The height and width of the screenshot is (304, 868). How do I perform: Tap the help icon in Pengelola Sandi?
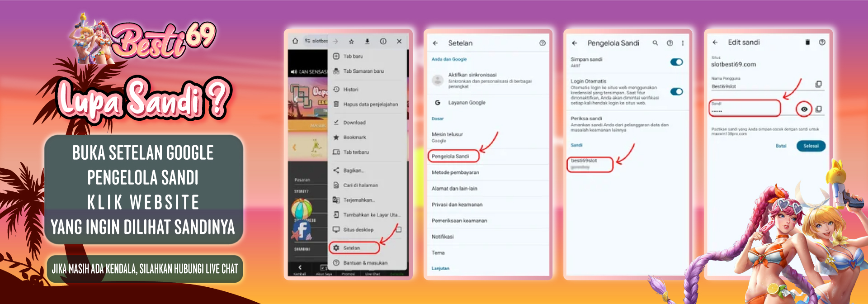(x=670, y=43)
